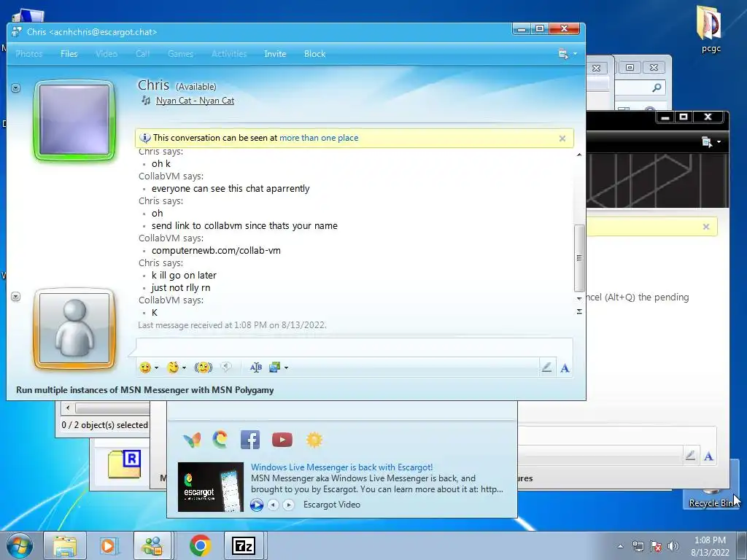Open the 'more than one place' link
747x560 pixels.
click(319, 138)
